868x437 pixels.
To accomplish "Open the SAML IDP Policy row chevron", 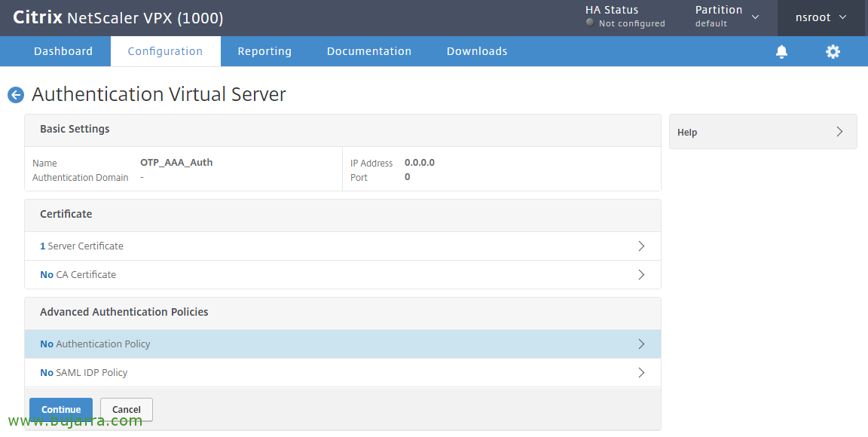I will click(x=641, y=373).
